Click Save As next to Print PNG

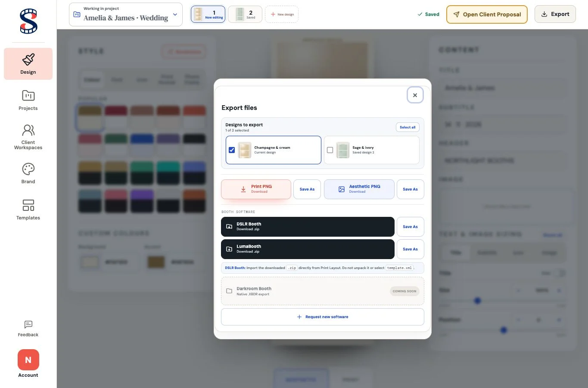pyautogui.click(x=307, y=189)
